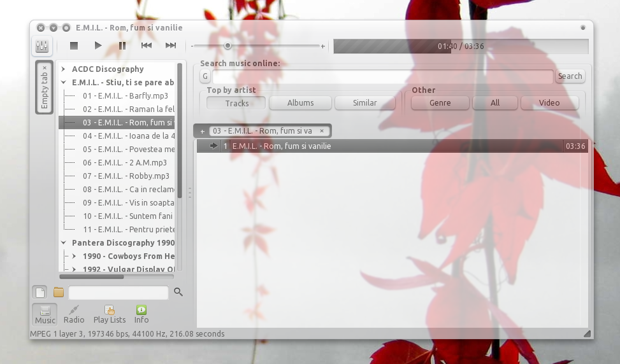Adjust the volume slider handle
Screen dimensions: 620x364
point(227,46)
